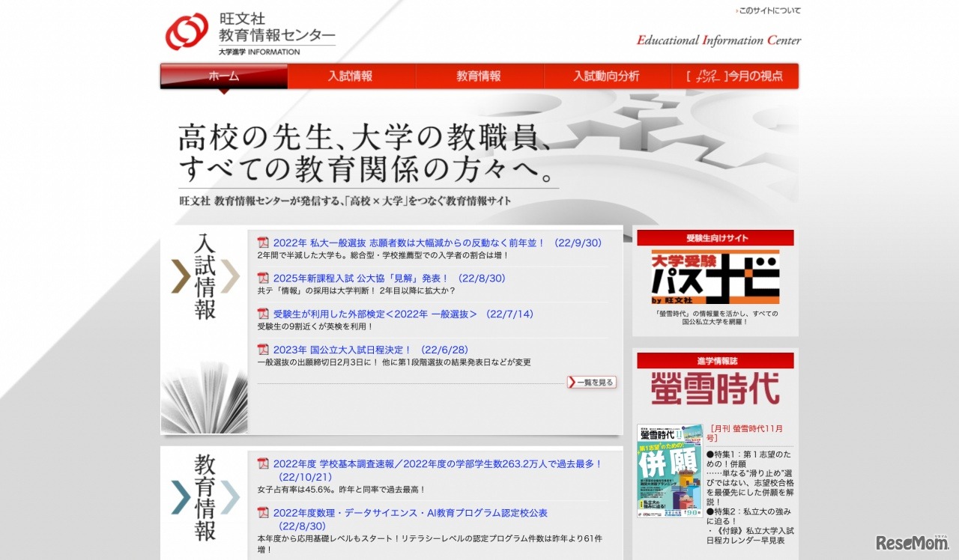The height and width of the screenshot is (560, 959).
Task: Click the PDF icon beside the 私大一般選抜 article
Action: (262, 242)
